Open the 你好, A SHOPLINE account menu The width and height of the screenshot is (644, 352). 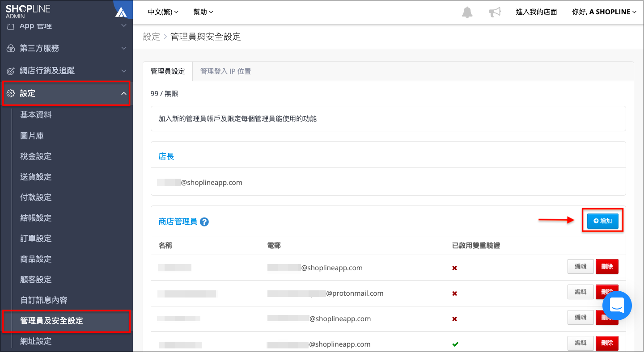(604, 12)
